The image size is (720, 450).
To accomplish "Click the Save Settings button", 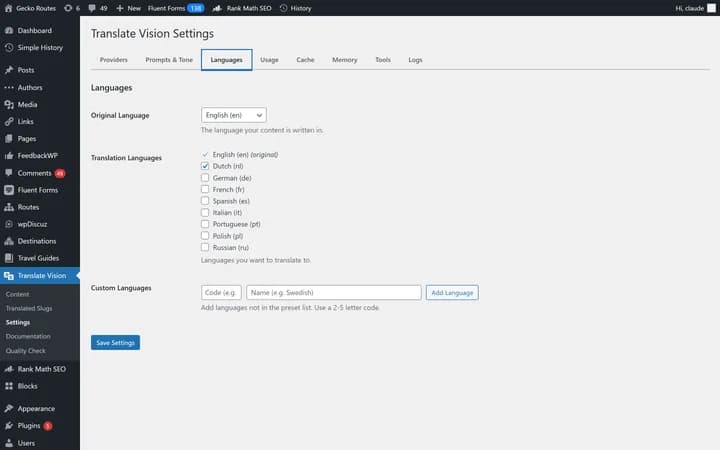I will (x=115, y=343).
